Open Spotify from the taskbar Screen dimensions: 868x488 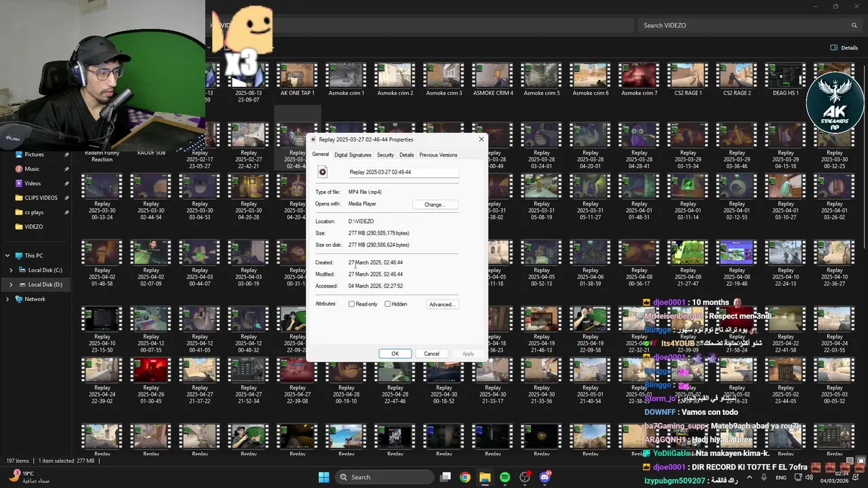pyautogui.click(x=505, y=477)
